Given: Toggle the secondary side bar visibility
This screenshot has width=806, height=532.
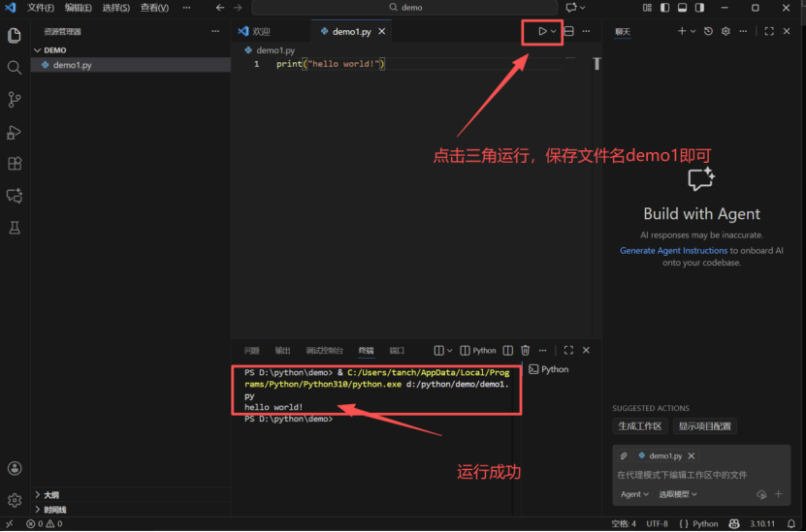Looking at the screenshot, I should [699, 8].
